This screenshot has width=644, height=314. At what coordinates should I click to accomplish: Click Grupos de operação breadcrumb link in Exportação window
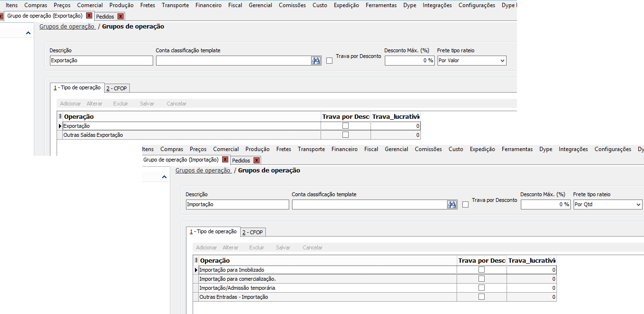click(x=67, y=27)
